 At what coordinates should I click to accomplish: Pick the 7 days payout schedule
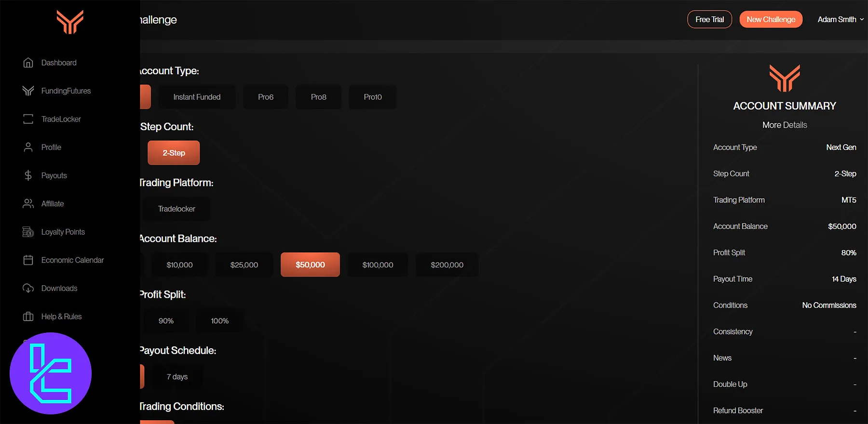pos(177,377)
